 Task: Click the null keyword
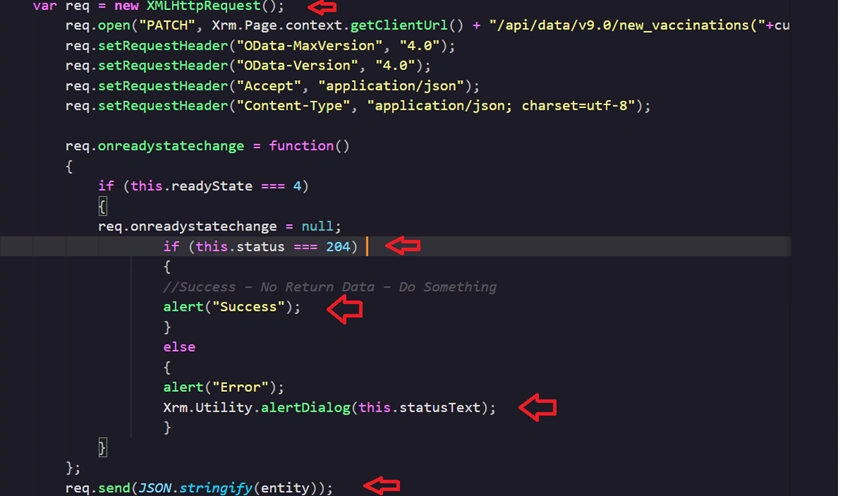(x=317, y=226)
